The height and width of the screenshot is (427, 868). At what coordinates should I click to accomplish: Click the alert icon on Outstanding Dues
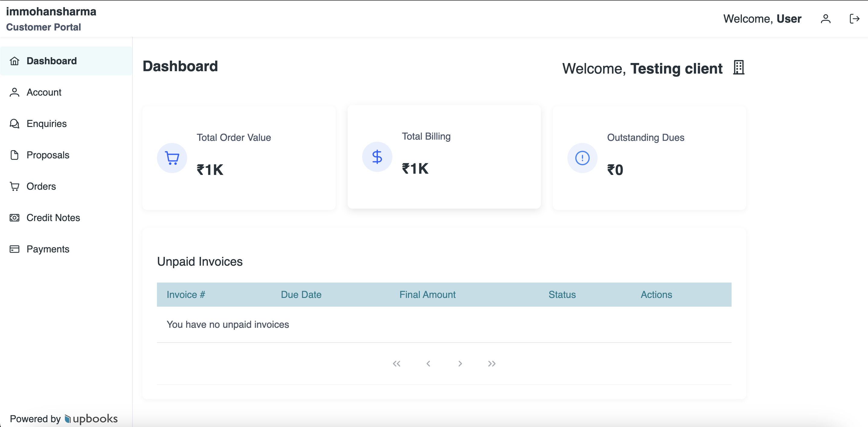click(582, 158)
